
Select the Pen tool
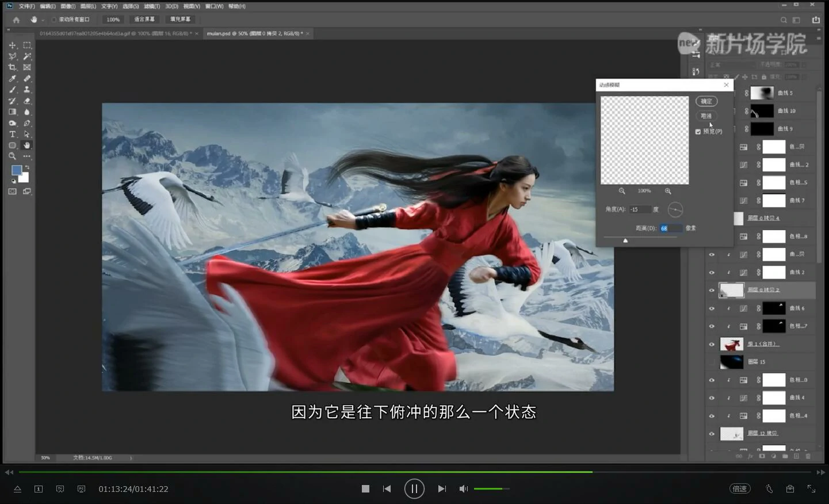pyautogui.click(x=27, y=123)
